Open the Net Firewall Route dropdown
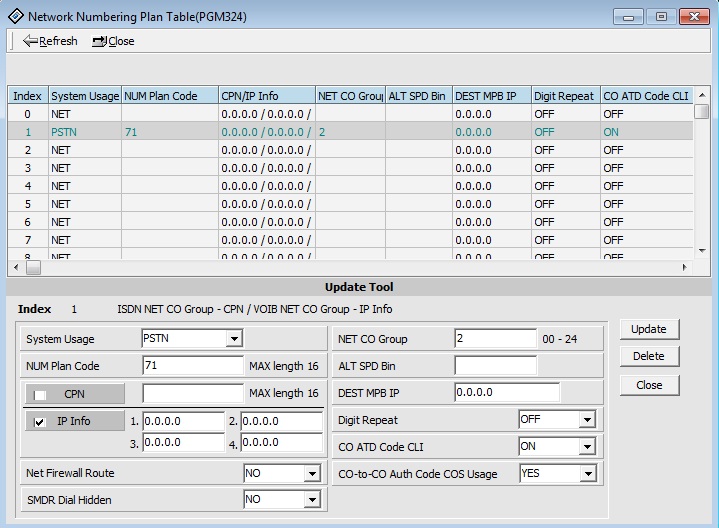The height and width of the screenshot is (528, 719). coord(311,473)
